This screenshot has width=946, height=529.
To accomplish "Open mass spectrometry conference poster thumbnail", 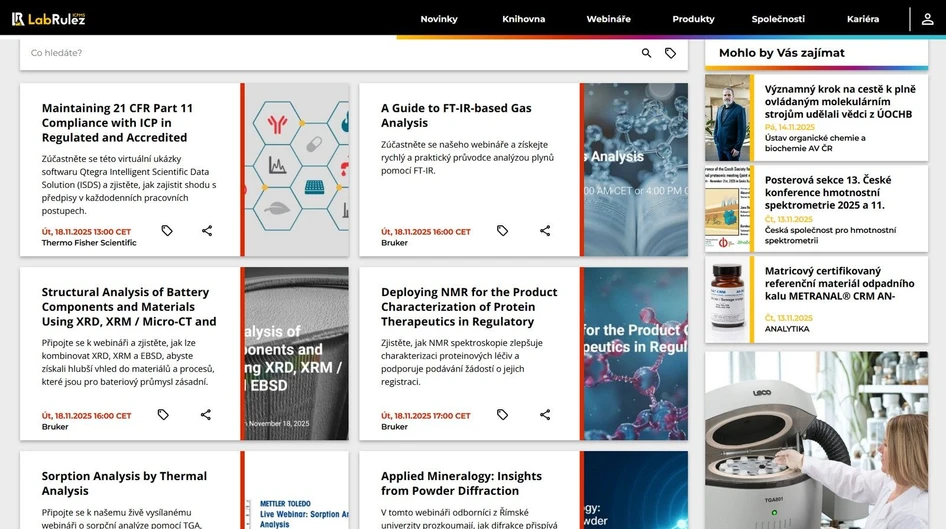I will pyautogui.click(x=728, y=209).
